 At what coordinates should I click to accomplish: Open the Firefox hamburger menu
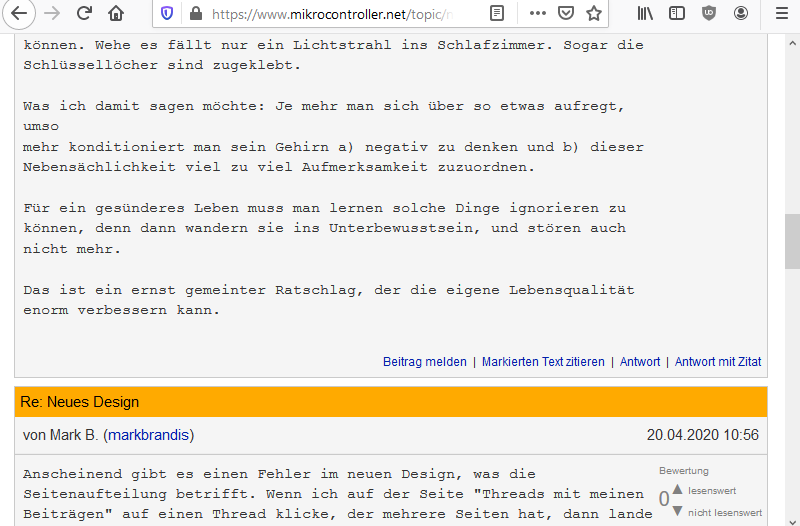pos(782,13)
